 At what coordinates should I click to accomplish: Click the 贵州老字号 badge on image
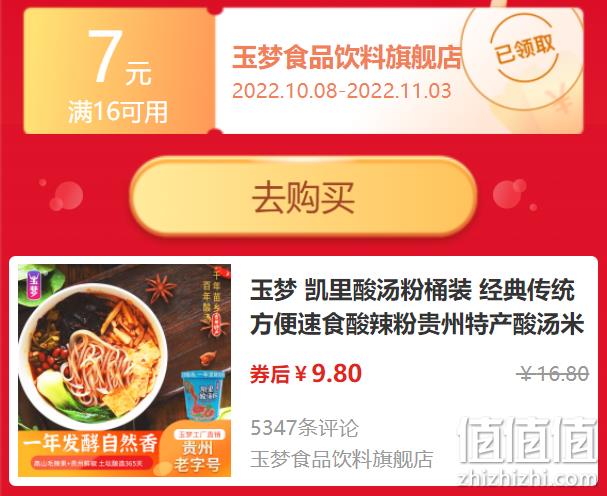click(x=197, y=451)
